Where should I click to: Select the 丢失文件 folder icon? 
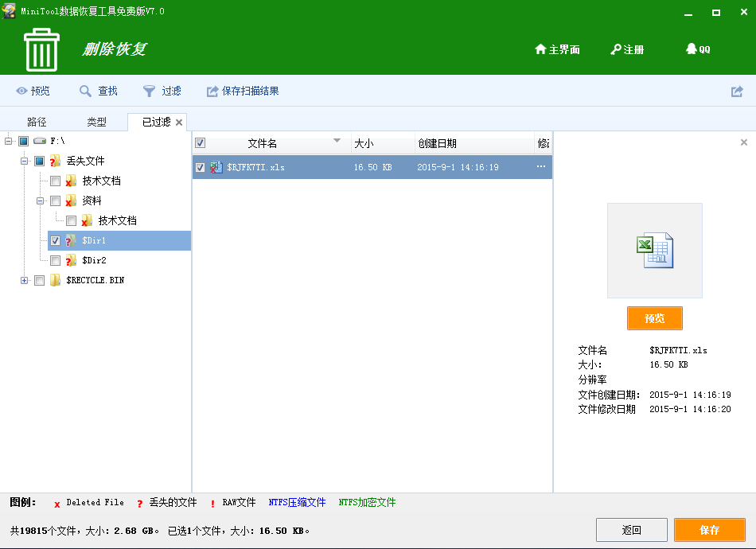[55, 161]
